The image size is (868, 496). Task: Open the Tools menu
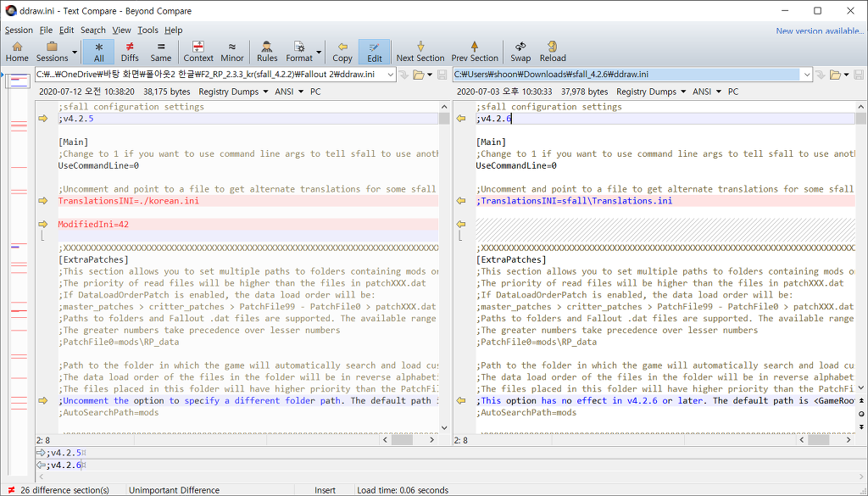147,30
